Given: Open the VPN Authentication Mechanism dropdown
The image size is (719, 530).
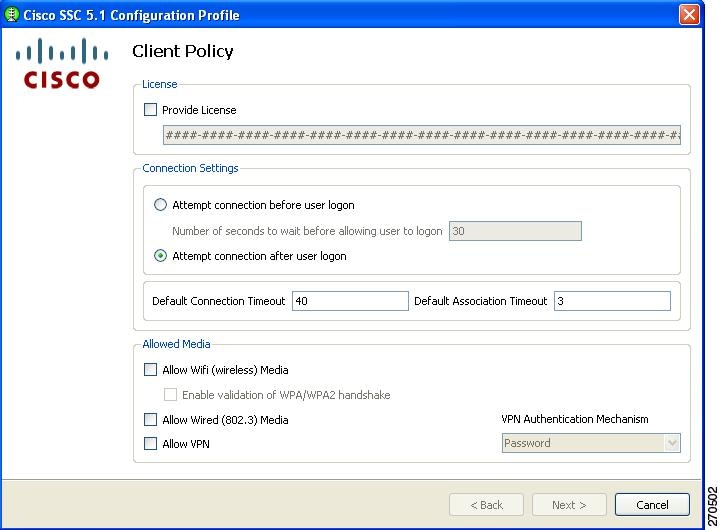Looking at the screenshot, I should [x=591, y=443].
